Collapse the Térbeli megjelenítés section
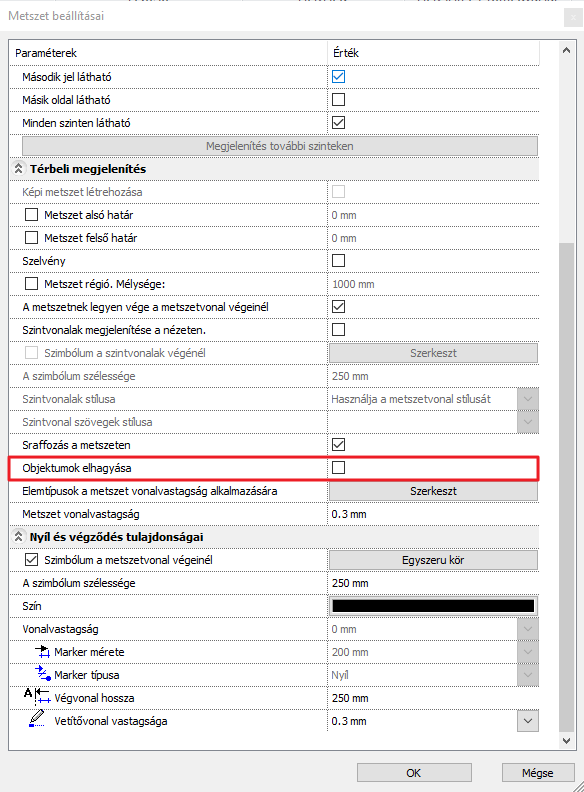This screenshot has width=584, height=792. coord(18,169)
